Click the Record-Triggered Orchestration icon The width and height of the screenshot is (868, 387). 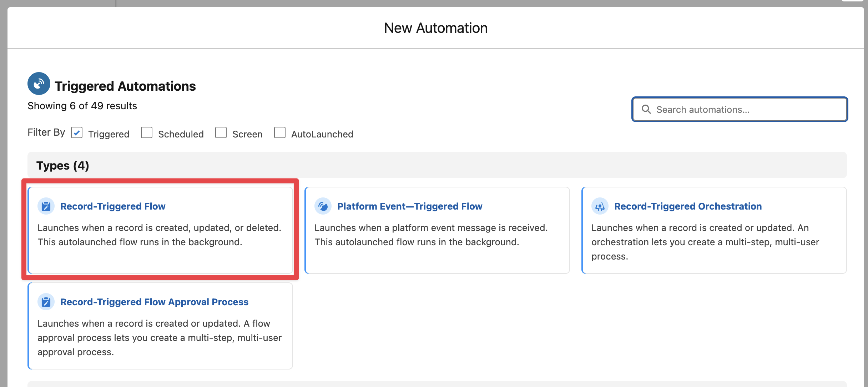[600, 206]
